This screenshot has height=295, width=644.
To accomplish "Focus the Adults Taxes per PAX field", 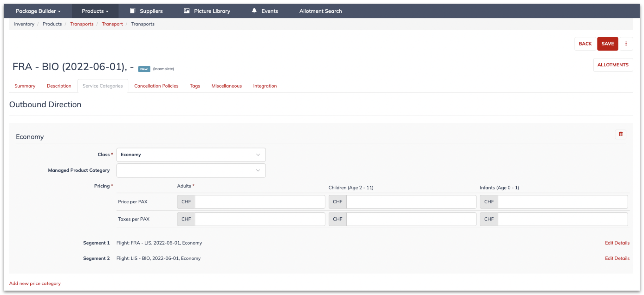I will click(260, 219).
